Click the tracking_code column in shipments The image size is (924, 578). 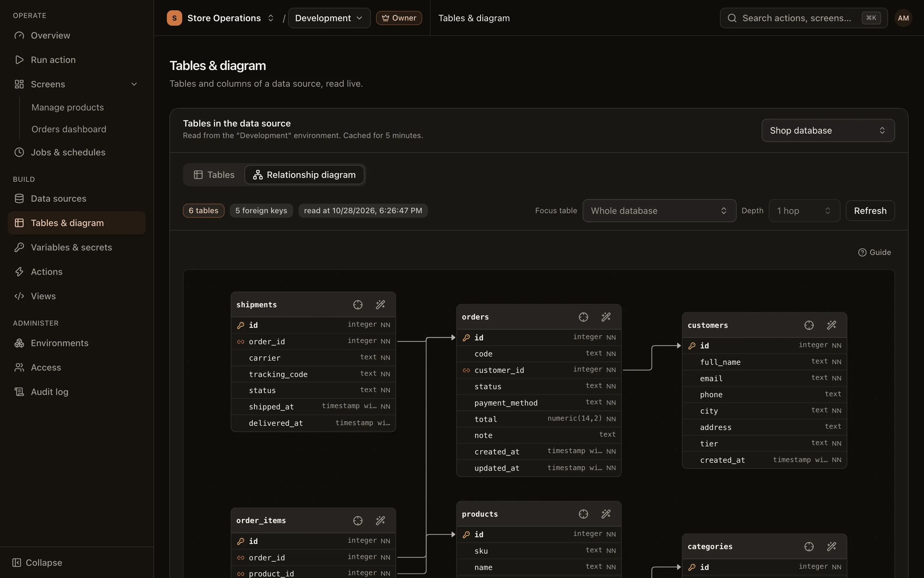pos(313,374)
